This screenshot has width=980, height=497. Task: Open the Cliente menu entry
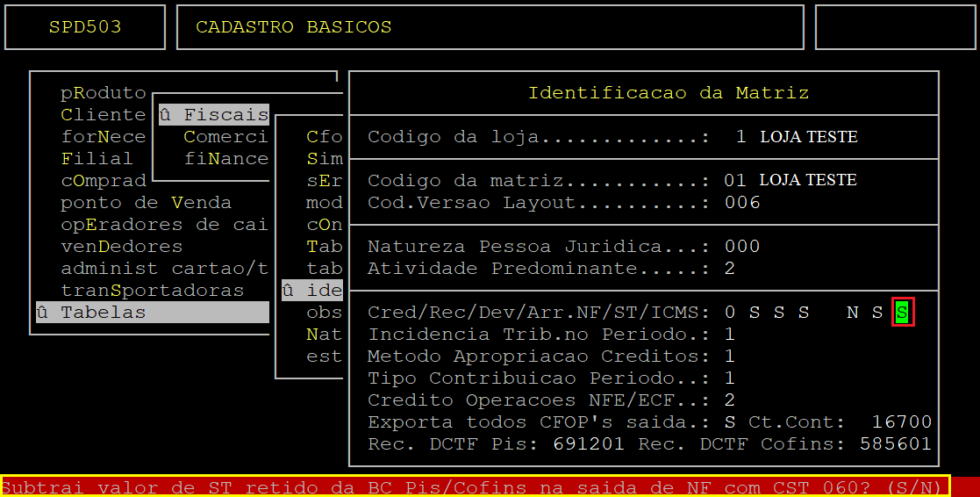point(103,115)
